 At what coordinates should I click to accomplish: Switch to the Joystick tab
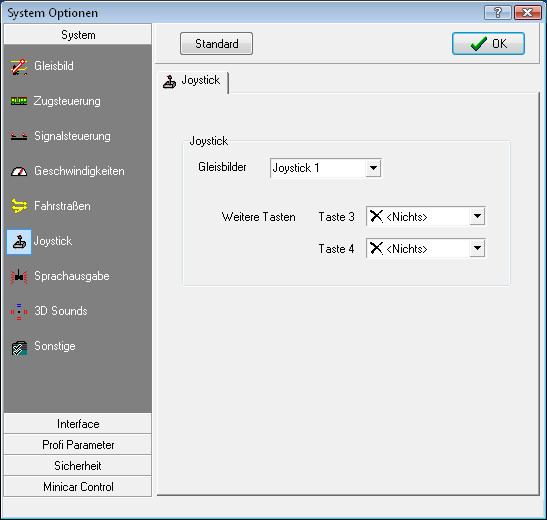193,82
